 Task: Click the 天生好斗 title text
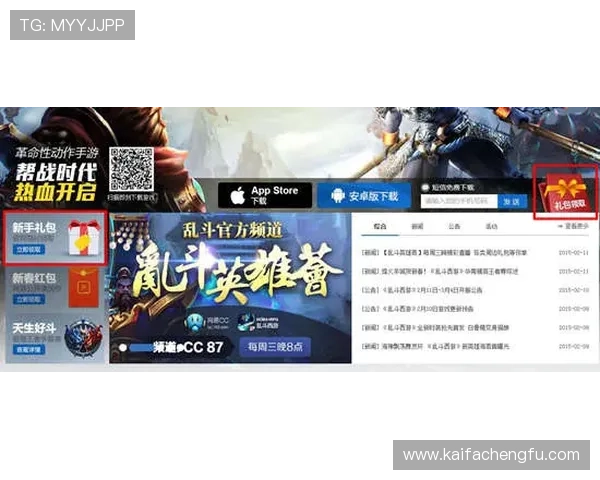click(34, 328)
